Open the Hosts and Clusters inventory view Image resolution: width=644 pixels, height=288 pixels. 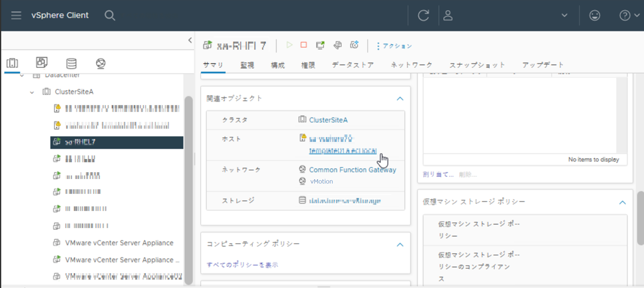[12, 63]
